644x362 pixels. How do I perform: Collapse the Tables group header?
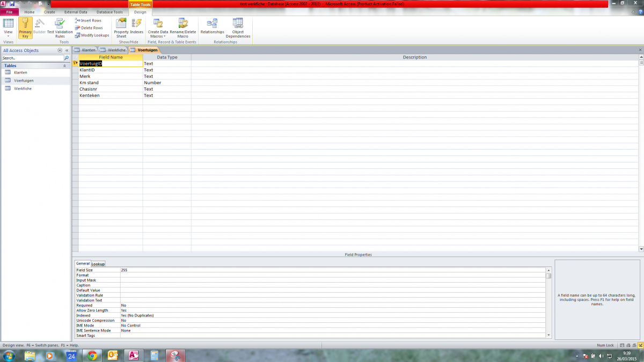pos(35,65)
